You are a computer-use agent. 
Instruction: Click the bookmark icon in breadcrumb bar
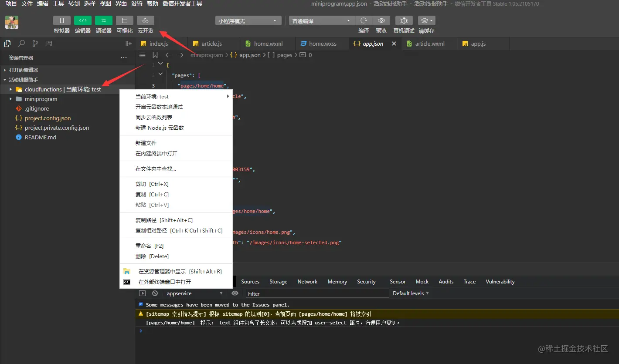tap(155, 55)
